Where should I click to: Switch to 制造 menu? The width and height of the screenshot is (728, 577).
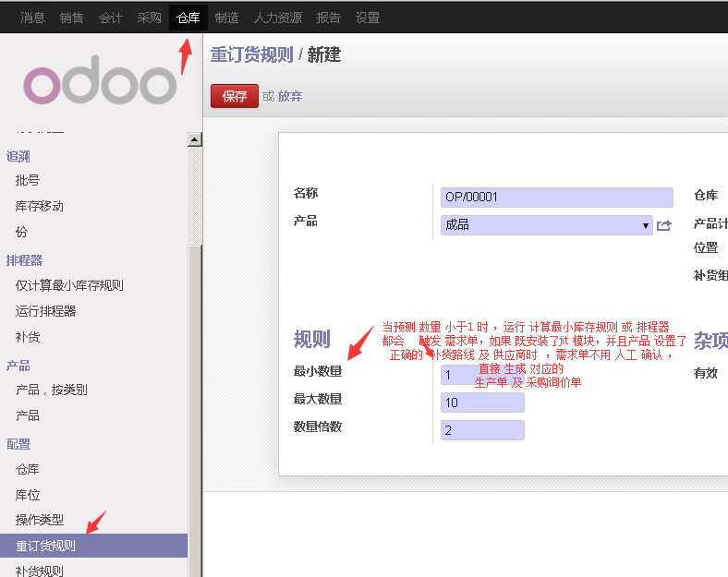(226, 18)
